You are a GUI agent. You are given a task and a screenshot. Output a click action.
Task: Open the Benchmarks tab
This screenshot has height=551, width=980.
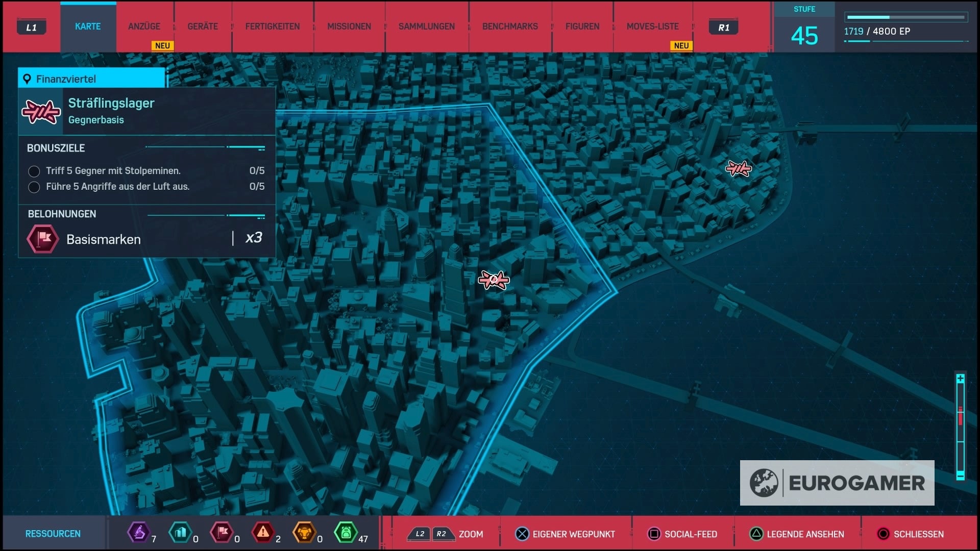pos(510,27)
